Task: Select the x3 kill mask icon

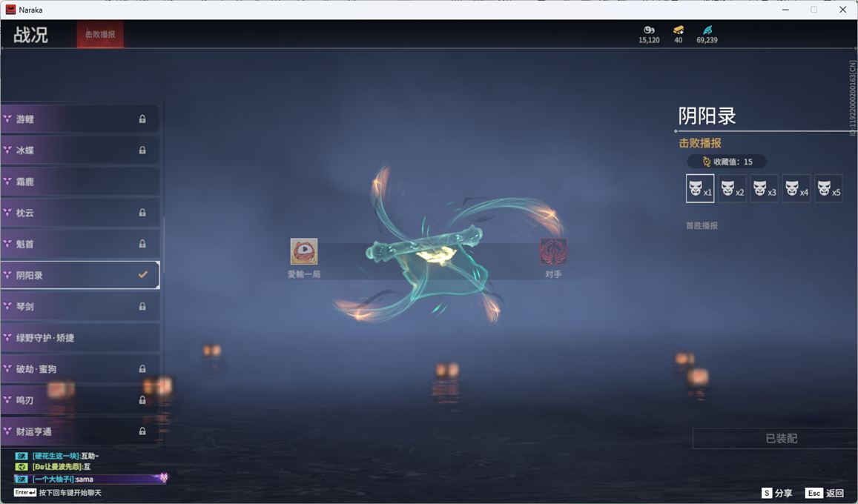Action: [x=764, y=188]
